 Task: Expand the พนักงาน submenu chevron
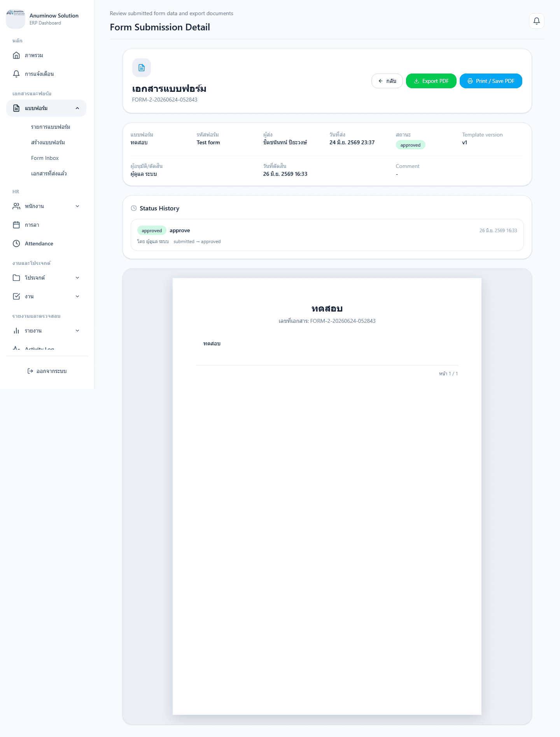click(77, 206)
